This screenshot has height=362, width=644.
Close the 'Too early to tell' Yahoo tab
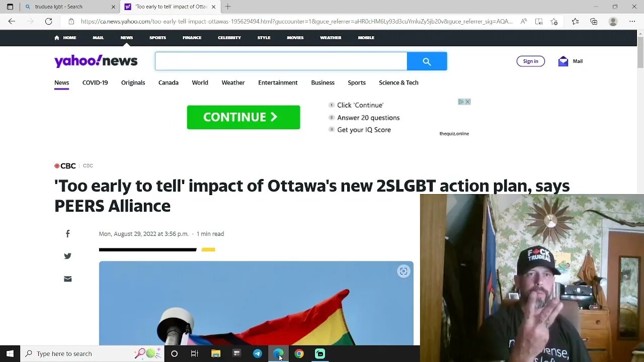point(213,7)
